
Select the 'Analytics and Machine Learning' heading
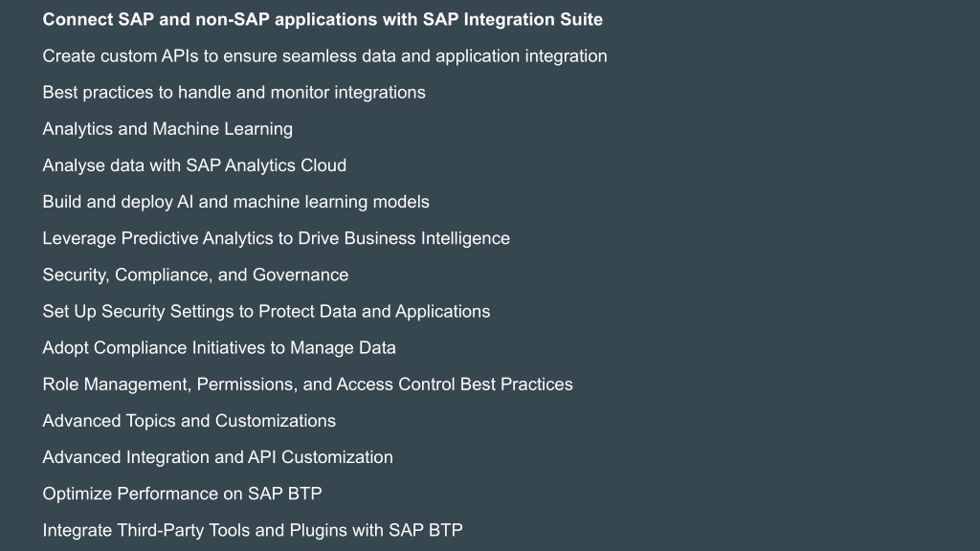pyautogui.click(x=167, y=129)
